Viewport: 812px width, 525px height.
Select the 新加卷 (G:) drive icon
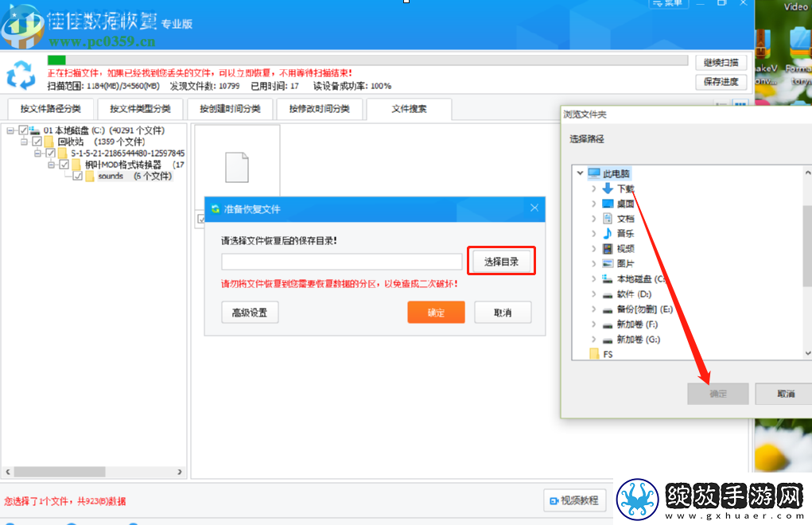point(608,340)
